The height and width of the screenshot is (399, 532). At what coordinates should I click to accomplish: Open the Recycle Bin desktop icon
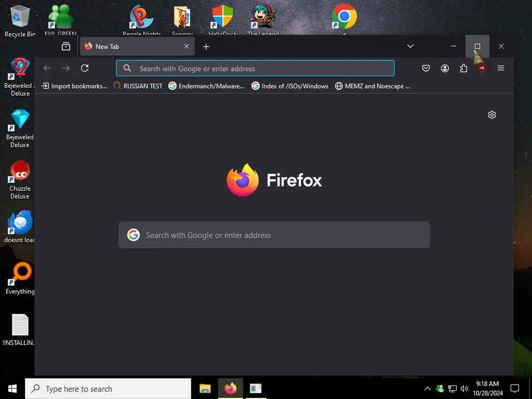[x=20, y=21]
